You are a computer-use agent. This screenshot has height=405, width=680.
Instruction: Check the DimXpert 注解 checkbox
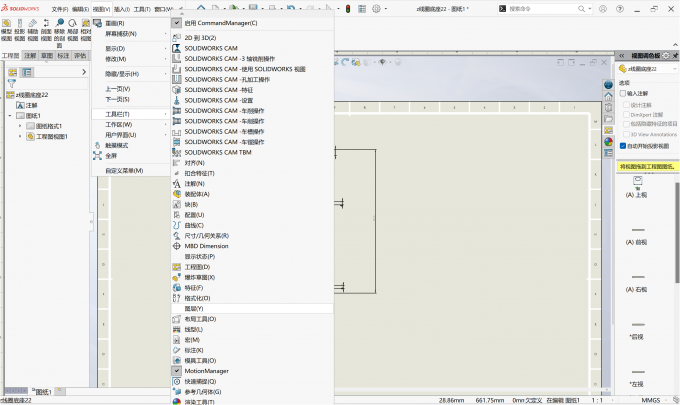coord(626,114)
